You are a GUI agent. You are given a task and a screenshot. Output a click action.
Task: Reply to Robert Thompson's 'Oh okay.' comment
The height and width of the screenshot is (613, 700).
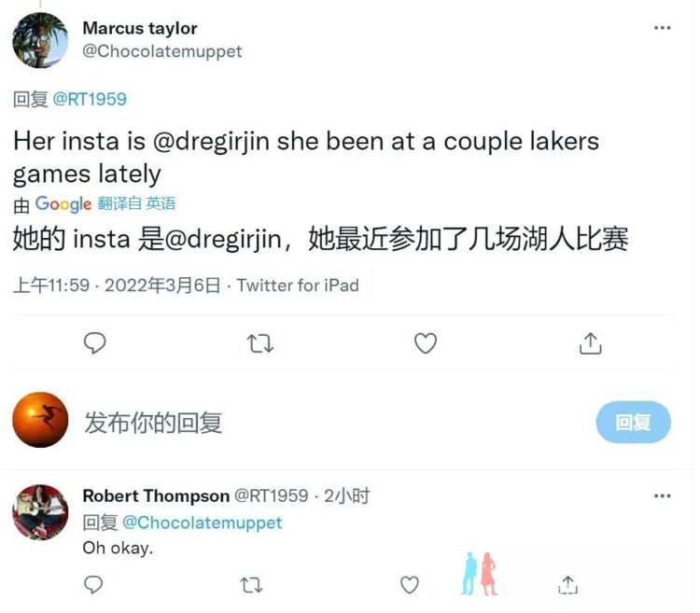(93, 585)
